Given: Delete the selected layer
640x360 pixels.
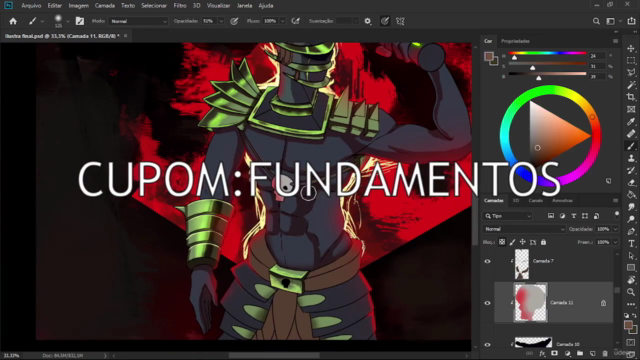Looking at the screenshot, I should [605, 353].
